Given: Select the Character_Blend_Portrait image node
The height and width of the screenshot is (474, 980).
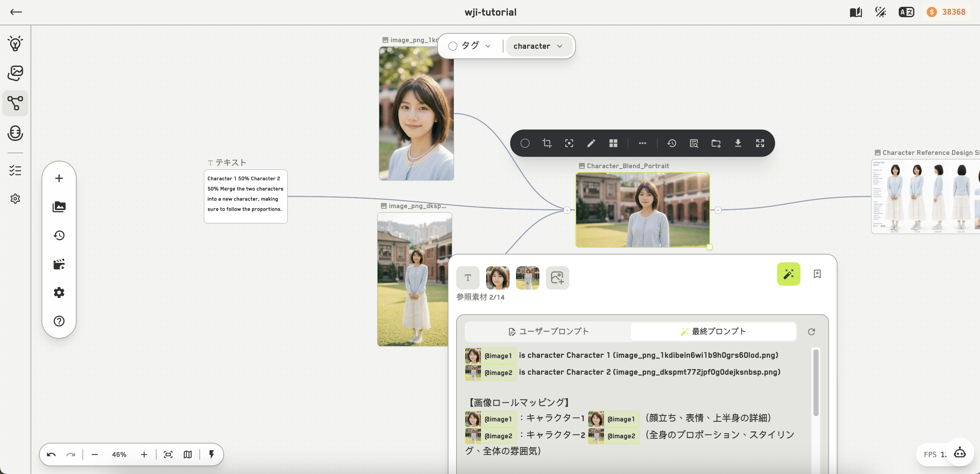Looking at the screenshot, I should [x=643, y=210].
